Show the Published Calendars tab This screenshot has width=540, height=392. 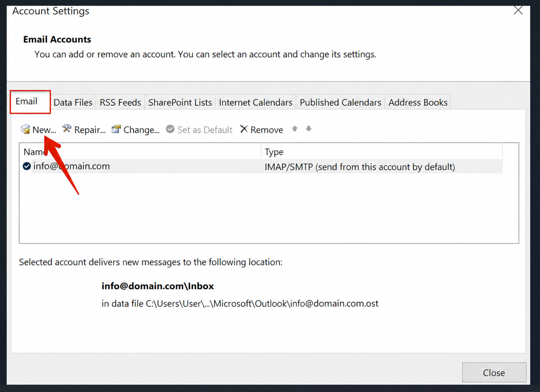(x=340, y=102)
